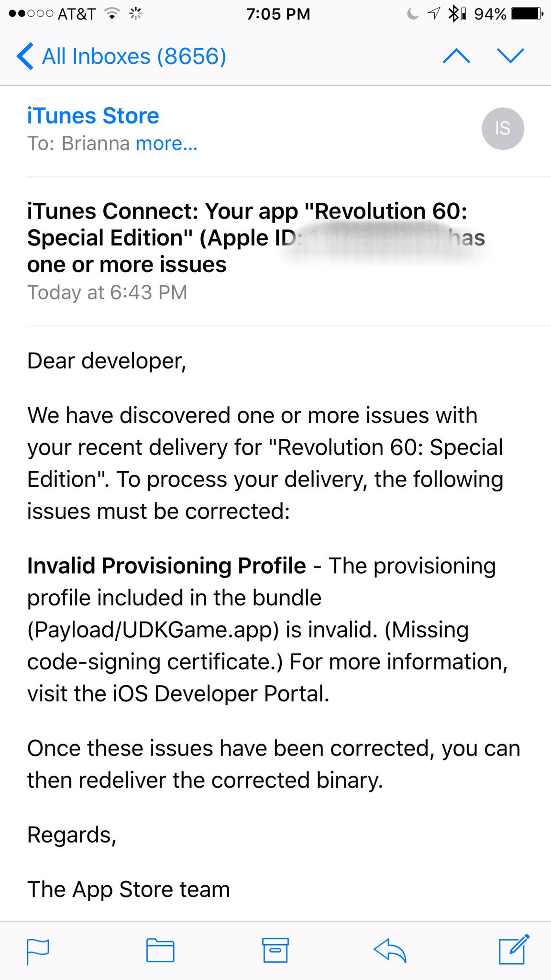
Task: Compose a new message with the pencil icon
Action: [x=514, y=949]
